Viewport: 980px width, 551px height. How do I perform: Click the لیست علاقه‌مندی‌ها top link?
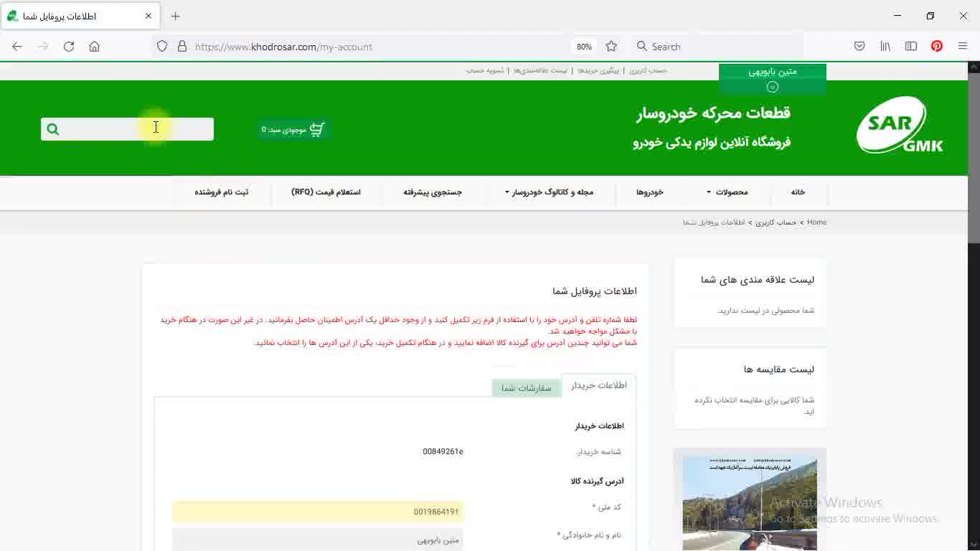coord(540,70)
